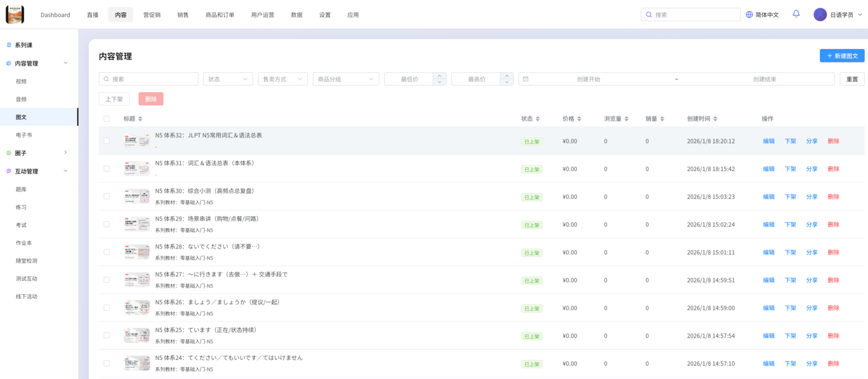Click the app logo in top-left corner
The image size is (868, 379).
(x=15, y=15)
